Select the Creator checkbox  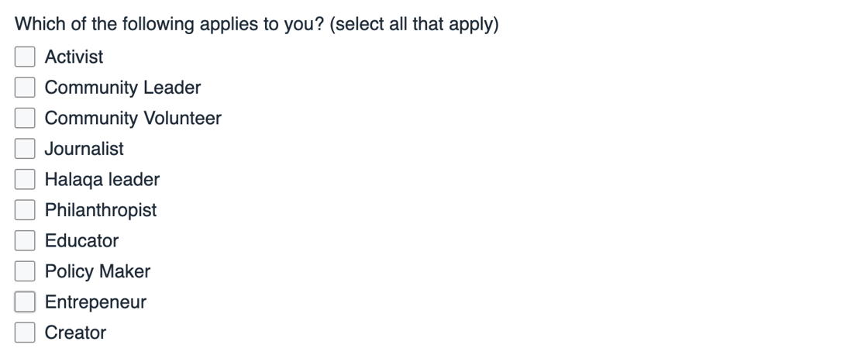[26, 333]
